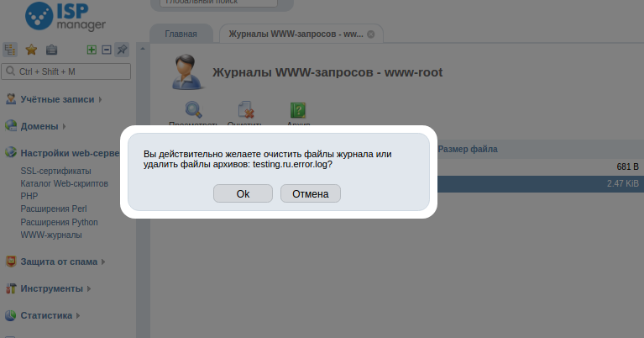Click the user avatar icon in page header
This screenshot has width=644, height=338.
[x=187, y=72]
